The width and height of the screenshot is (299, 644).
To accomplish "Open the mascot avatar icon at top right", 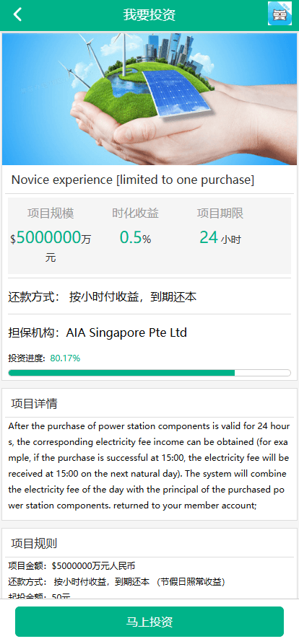I will coord(279,13).
